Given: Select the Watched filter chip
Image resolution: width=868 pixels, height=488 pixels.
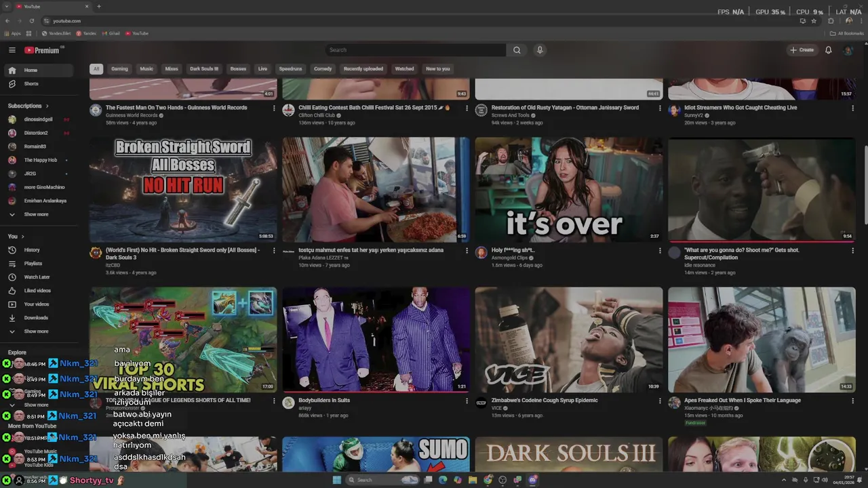Looking at the screenshot, I should tap(404, 68).
